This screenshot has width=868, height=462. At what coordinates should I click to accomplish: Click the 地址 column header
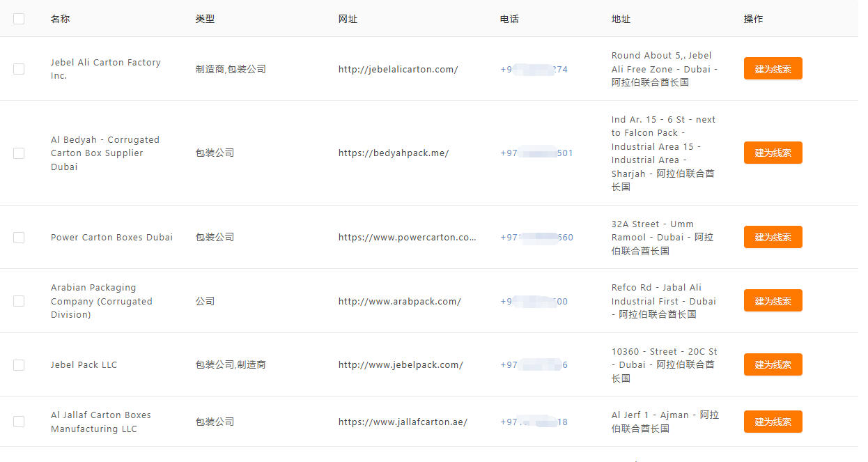621,19
